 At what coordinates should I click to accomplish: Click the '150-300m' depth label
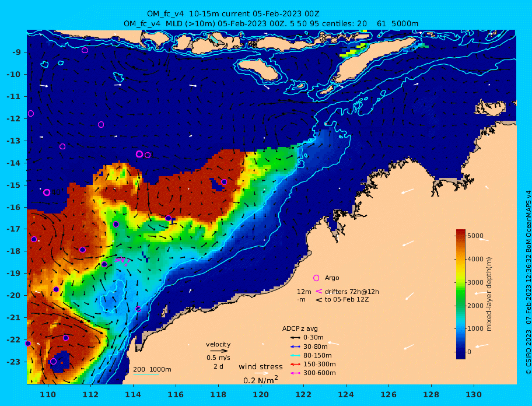coord(319,364)
